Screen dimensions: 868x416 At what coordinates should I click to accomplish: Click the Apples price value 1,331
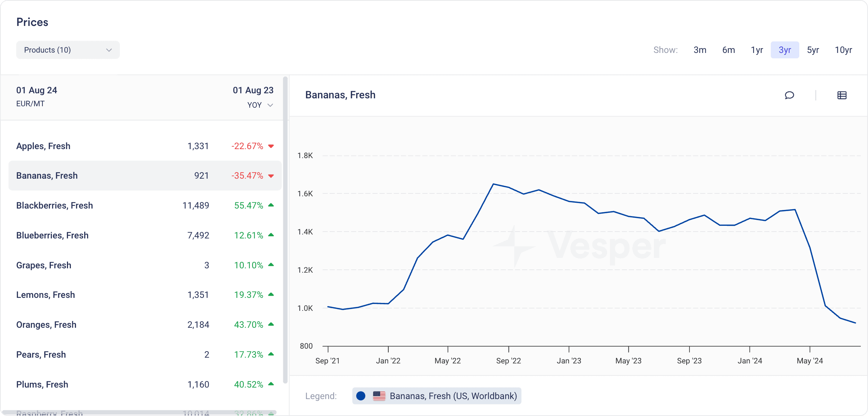click(x=198, y=146)
